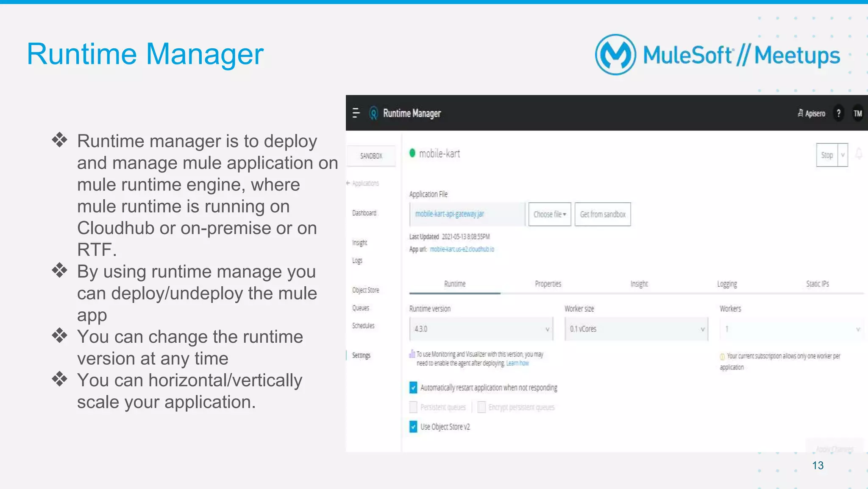The image size is (868, 489).
Task: Open the Runtime version 4.3.0 dropdown
Action: point(481,329)
